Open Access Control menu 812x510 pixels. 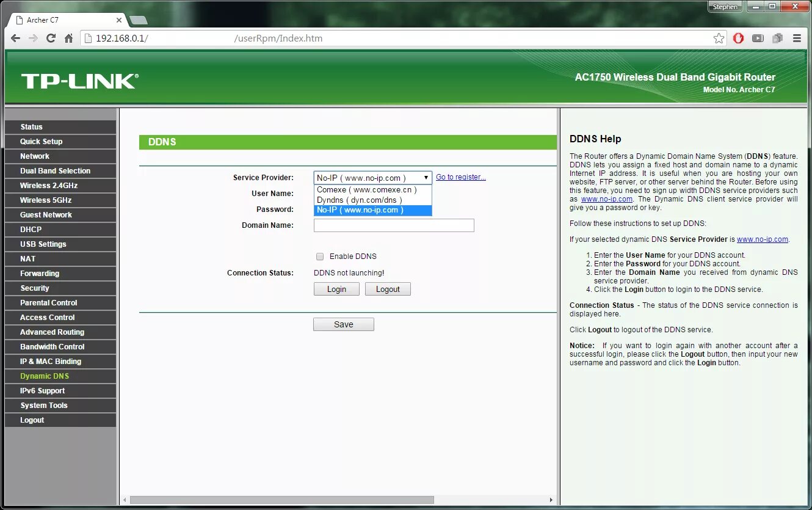tap(60, 318)
